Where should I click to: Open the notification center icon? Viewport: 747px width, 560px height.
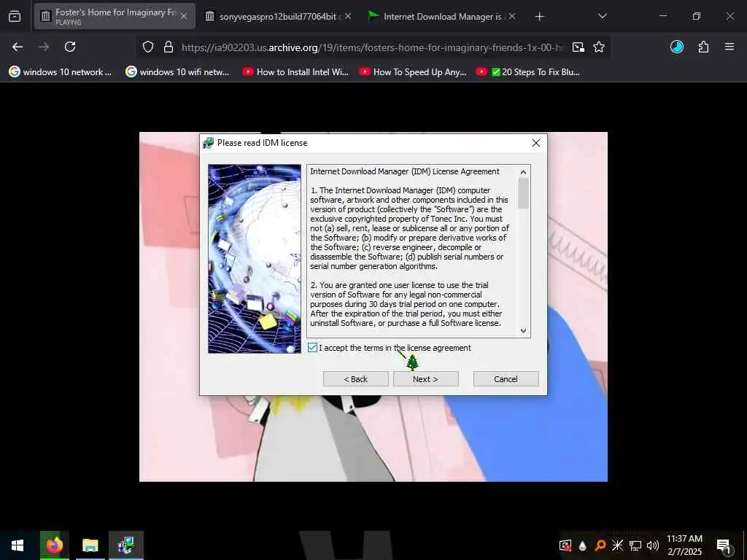(724, 545)
